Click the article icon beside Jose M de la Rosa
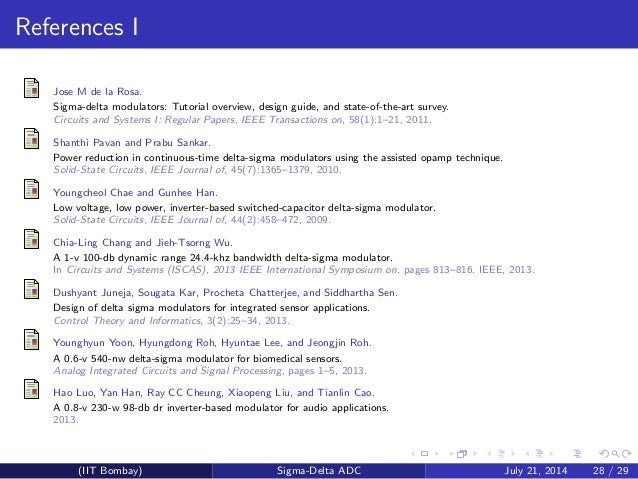The height and width of the screenshot is (479, 638). tap(31, 88)
